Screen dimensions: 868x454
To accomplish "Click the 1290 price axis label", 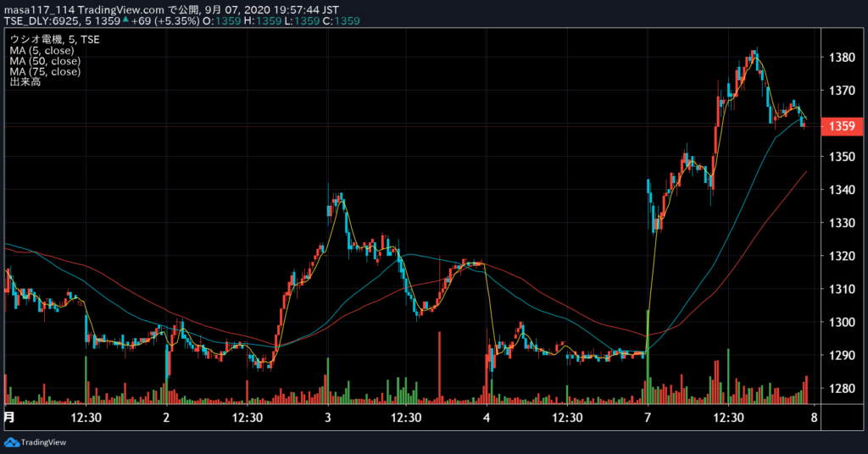I will tap(842, 355).
